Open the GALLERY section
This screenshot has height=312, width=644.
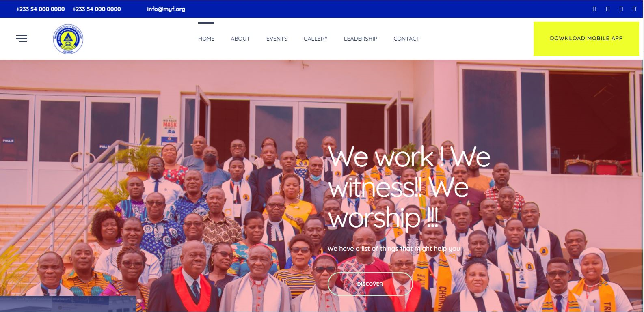pyautogui.click(x=316, y=39)
